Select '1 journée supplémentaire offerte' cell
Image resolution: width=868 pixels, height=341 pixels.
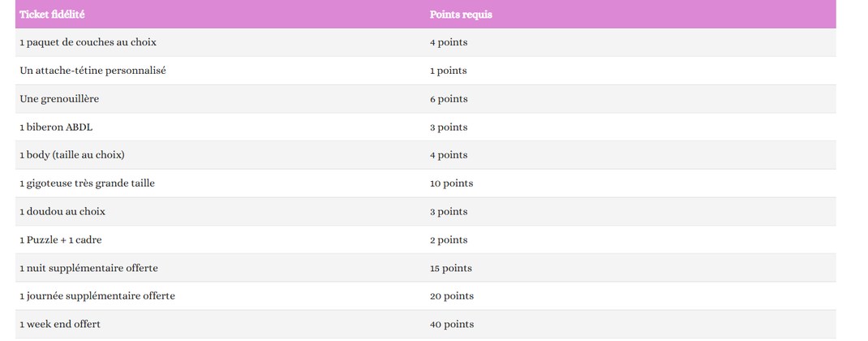click(221, 296)
